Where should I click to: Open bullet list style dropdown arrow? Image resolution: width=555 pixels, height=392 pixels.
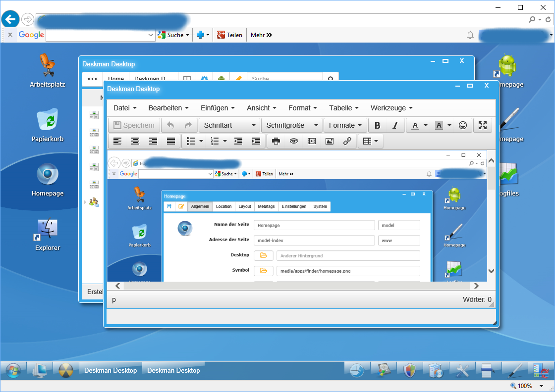point(201,142)
